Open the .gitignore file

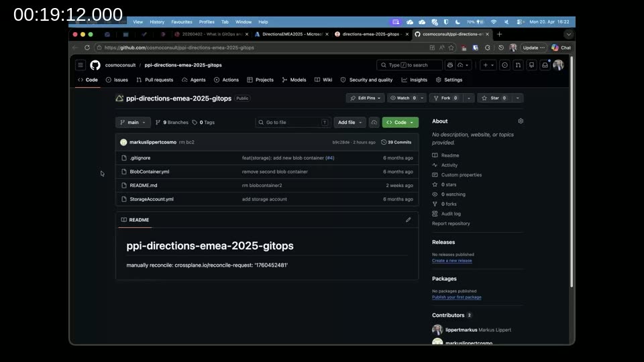(x=140, y=158)
